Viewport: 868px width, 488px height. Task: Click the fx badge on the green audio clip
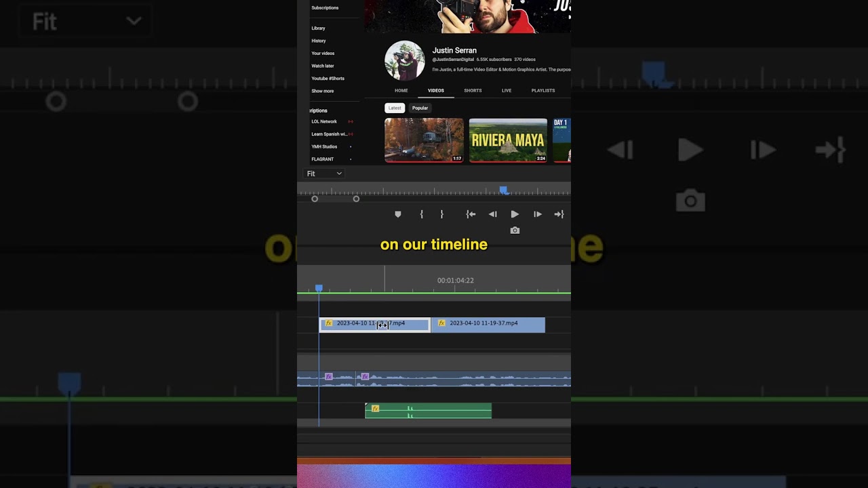375,409
